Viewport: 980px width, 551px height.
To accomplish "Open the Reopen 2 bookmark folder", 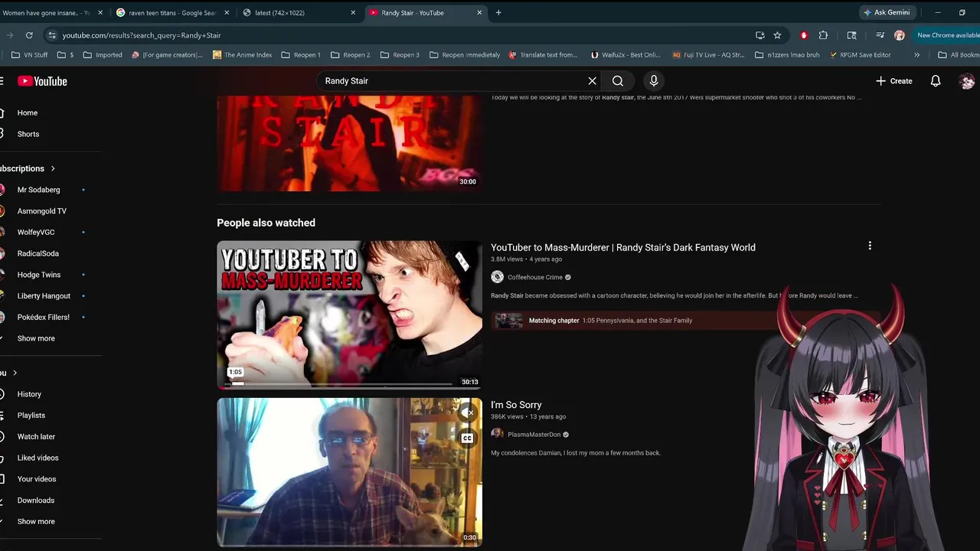I will (x=351, y=55).
